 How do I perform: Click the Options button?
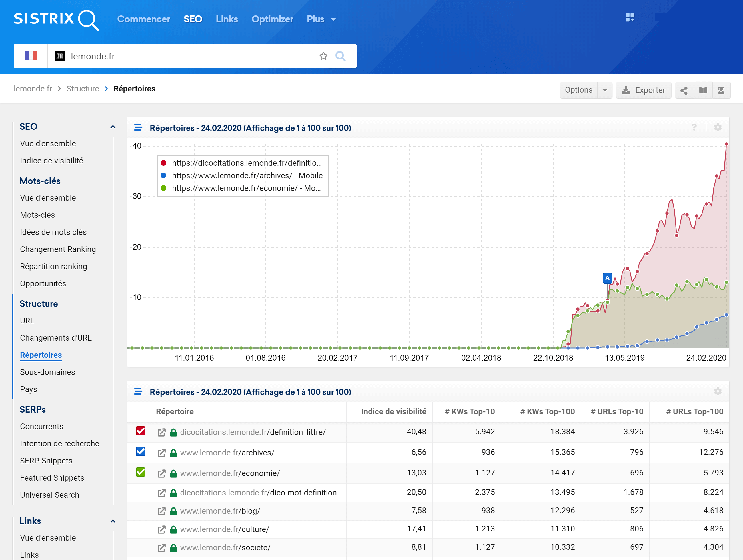(x=578, y=90)
